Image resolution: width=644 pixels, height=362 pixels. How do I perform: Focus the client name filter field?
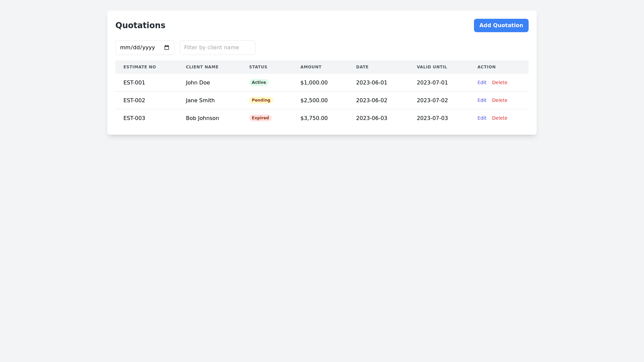coord(217,48)
